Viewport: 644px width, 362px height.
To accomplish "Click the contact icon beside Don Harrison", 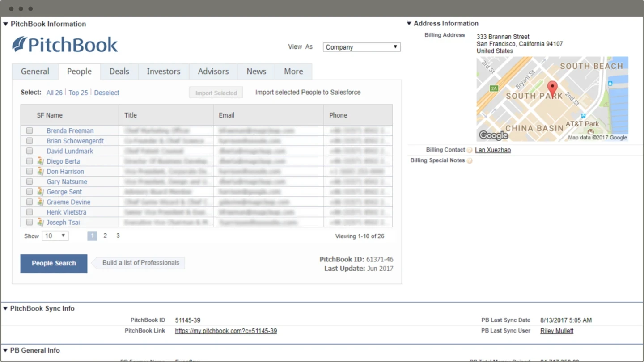I will coord(40,171).
